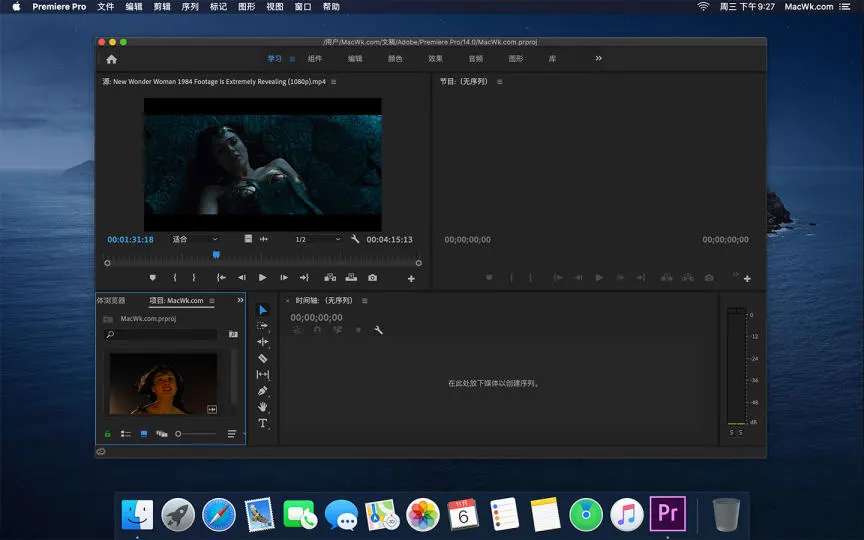Mark Out point in the Source monitor
The image size is (864, 540).
point(193,278)
